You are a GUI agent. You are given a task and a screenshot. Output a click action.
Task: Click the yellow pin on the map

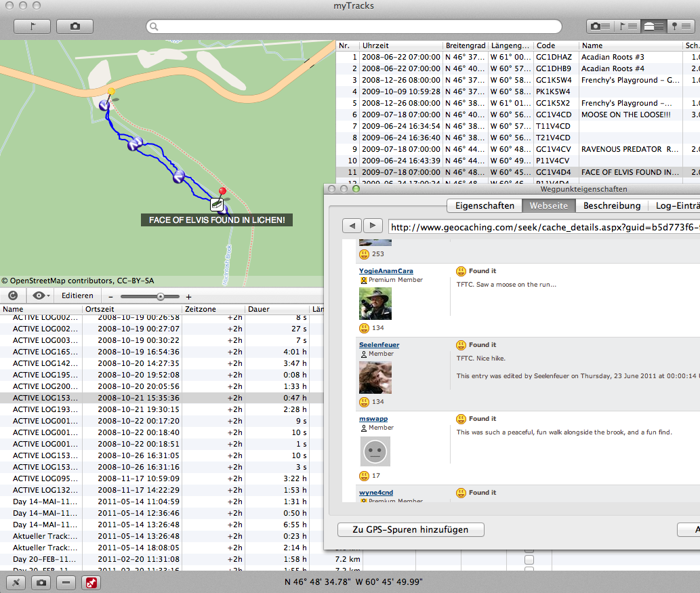click(110, 91)
